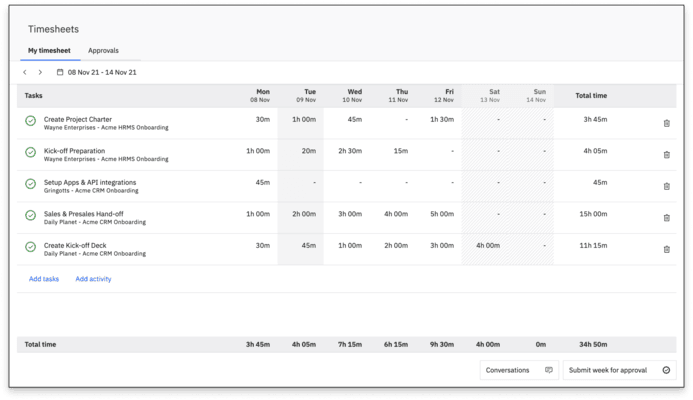Click the Mon 08 Nov column header
This screenshot has height=400, width=693.
[260, 95]
